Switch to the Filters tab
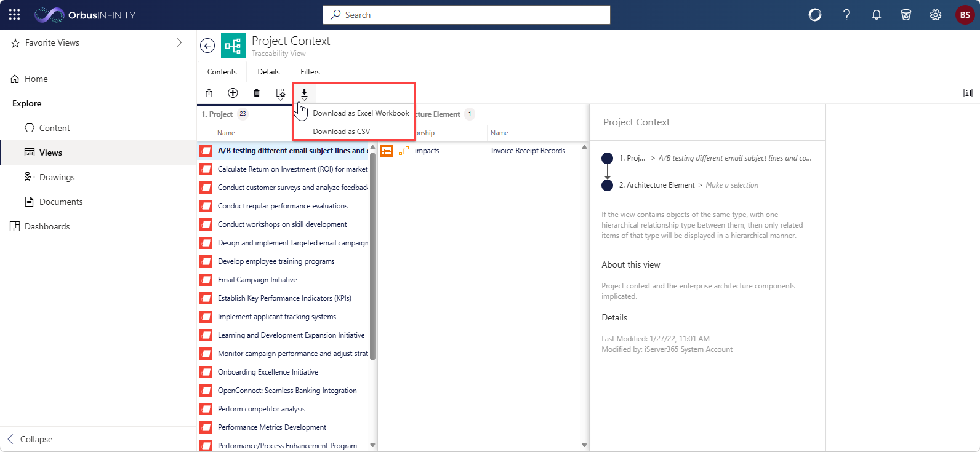The width and height of the screenshot is (980, 452). coord(310,72)
